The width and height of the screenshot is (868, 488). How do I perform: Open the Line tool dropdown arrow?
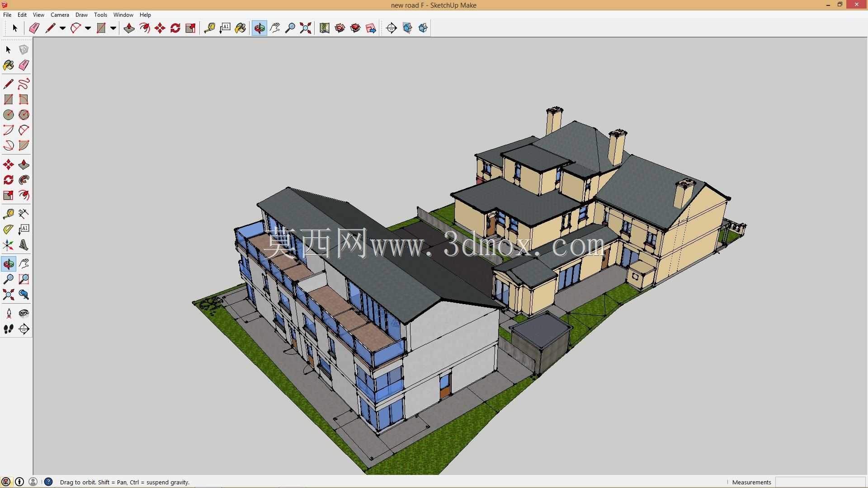pos(62,28)
